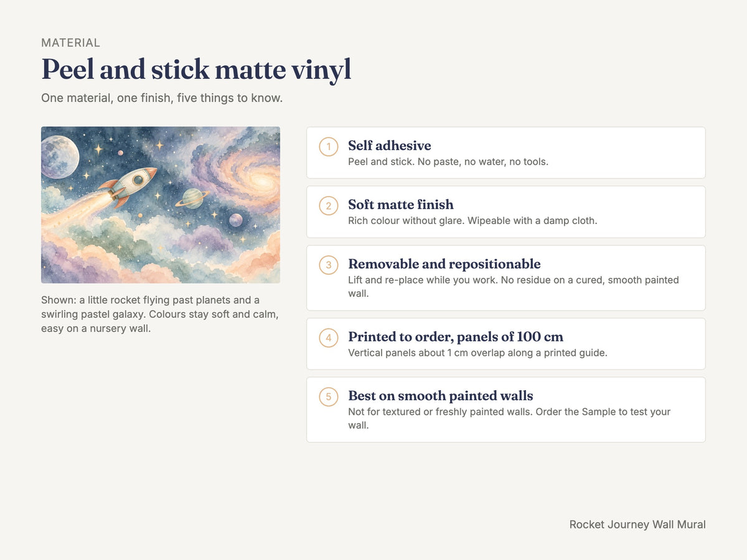Click the number 3 circle icon
This screenshot has height=560, width=747.
click(329, 265)
